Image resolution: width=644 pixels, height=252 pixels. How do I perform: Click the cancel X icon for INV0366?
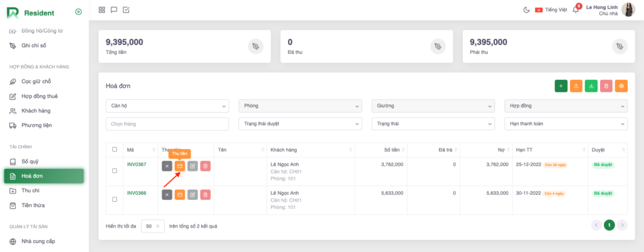(x=167, y=195)
